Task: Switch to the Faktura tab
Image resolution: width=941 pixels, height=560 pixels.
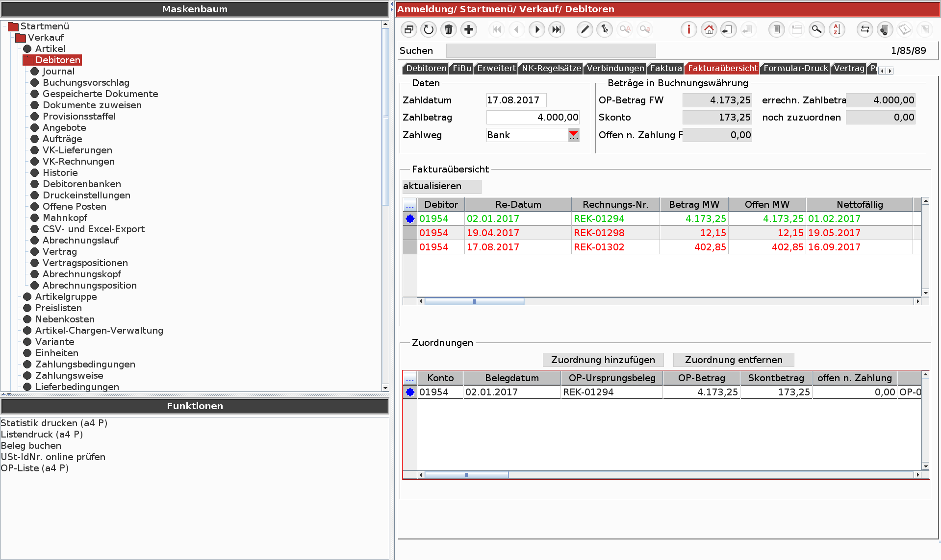Action: coord(666,68)
